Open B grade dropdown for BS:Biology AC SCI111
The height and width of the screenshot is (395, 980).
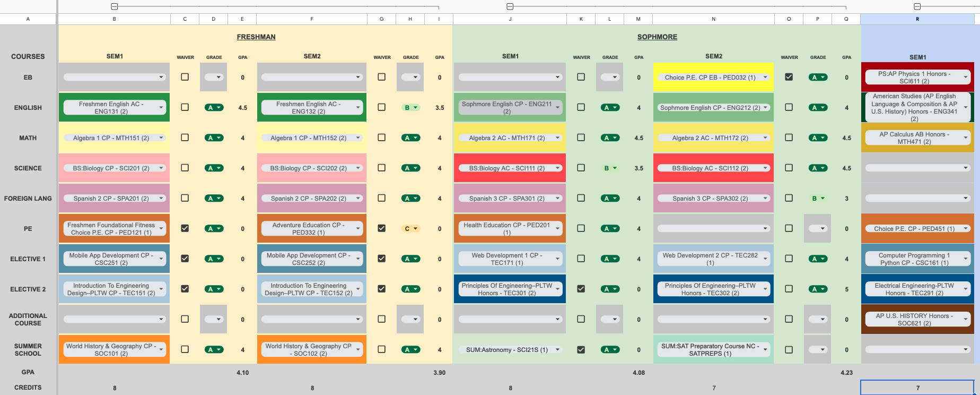click(610, 168)
